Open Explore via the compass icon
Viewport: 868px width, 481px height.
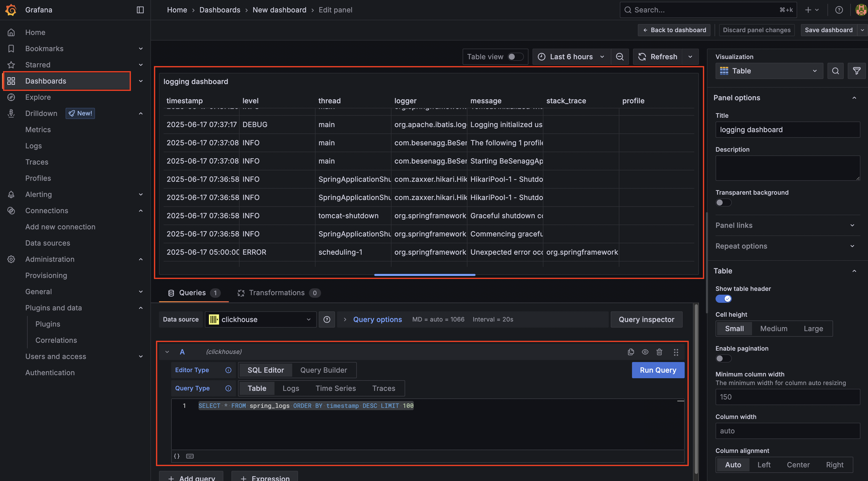pyautogui.click(x=11, y=97)
